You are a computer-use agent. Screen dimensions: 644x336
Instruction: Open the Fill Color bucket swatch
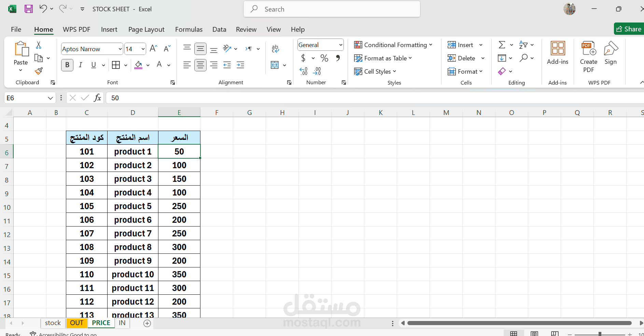click(x=138, y=65)
